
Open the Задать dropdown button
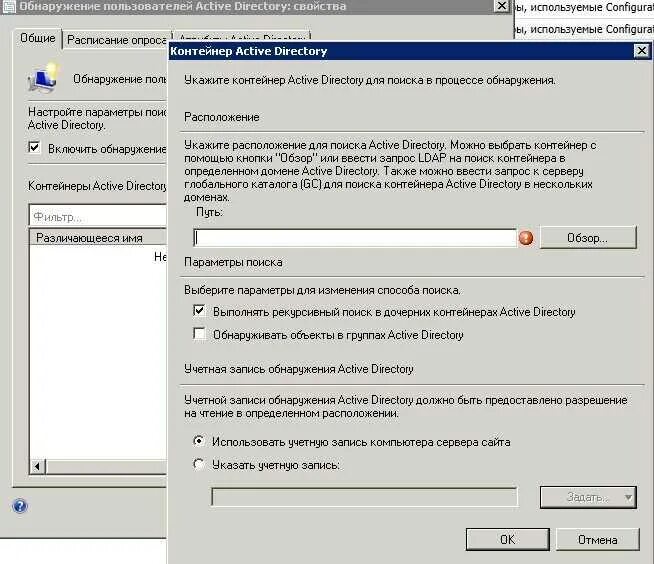(588, 497)
